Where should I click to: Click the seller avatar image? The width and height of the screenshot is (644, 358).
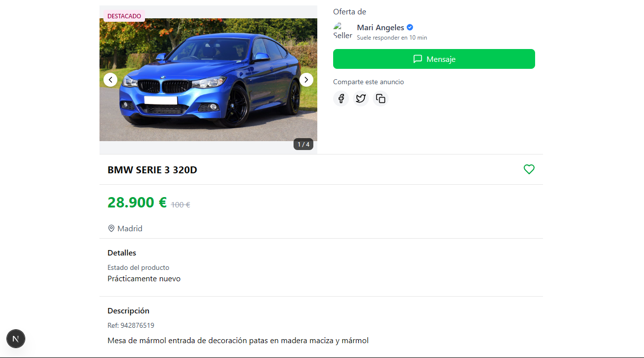coord(343,31)
